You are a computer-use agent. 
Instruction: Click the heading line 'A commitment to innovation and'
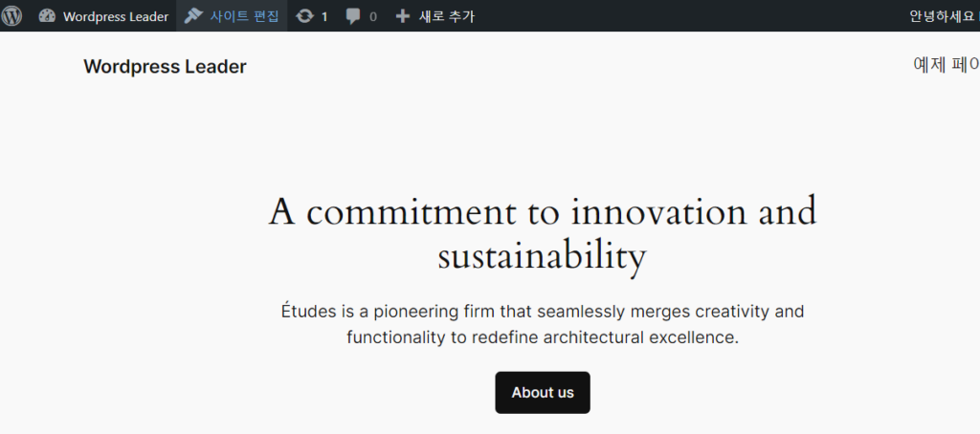[x=542, y=211]
